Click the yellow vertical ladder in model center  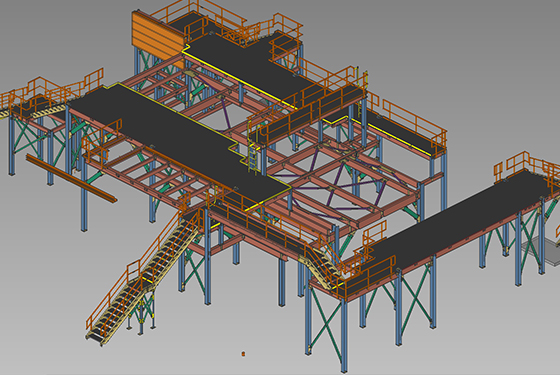pyautogui.click(x=253, y=155)
